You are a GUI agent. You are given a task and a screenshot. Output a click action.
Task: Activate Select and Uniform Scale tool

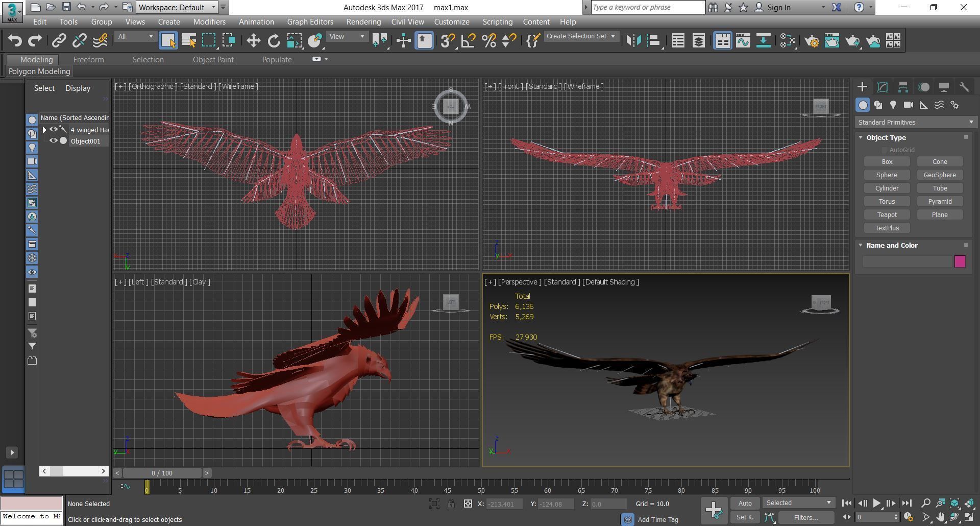pyautogui.click(x=294, y=40)
